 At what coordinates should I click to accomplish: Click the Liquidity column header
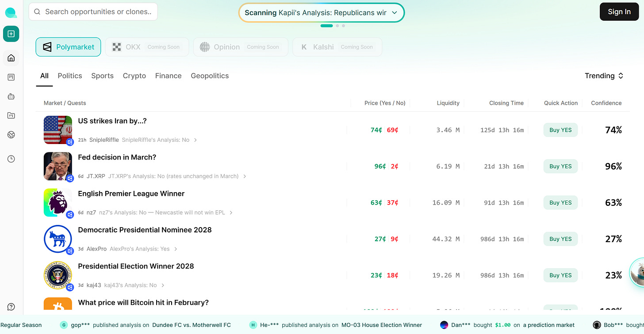pyautogui.click(x=448, y=103)
